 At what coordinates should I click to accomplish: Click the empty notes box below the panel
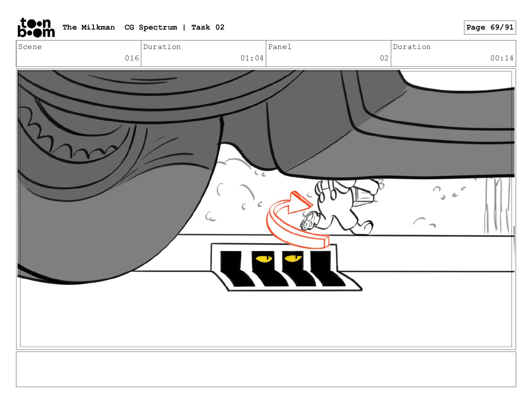tap(266, 369)
